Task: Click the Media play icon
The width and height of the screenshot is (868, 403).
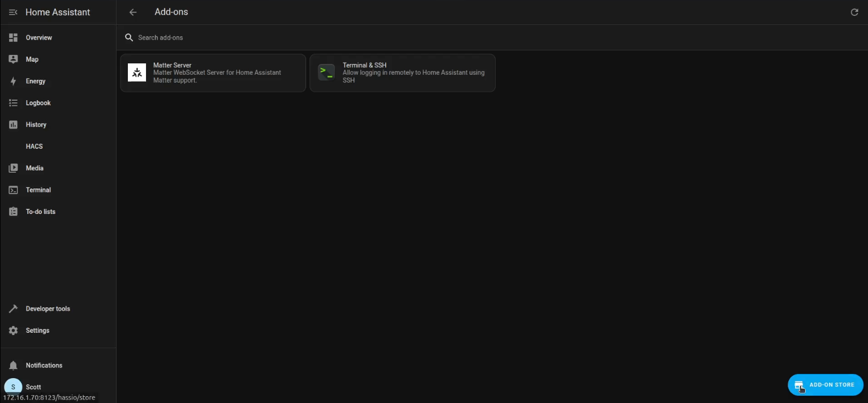Action: [x=13, y=168]
